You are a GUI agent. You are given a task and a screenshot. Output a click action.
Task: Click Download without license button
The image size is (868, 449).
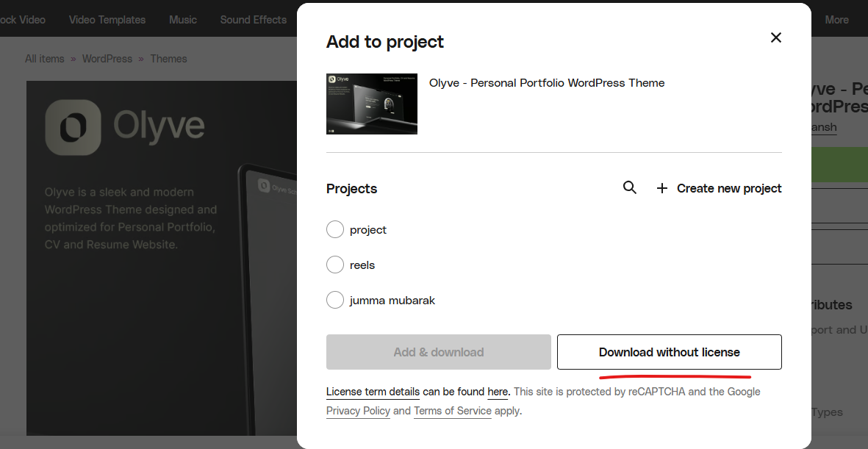tap(669, 352)
